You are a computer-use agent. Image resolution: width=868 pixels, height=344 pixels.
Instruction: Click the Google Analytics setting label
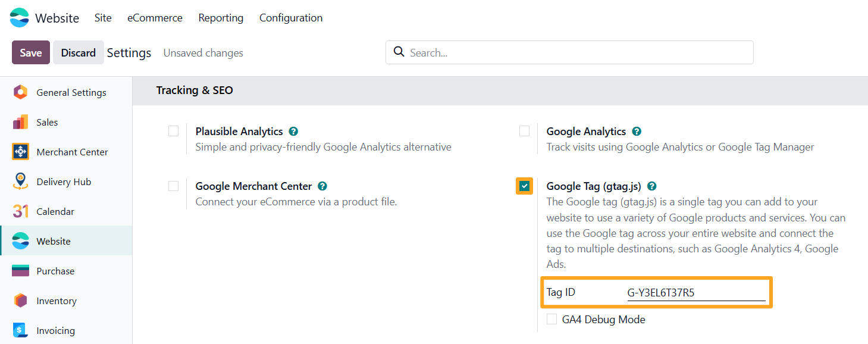586,132
